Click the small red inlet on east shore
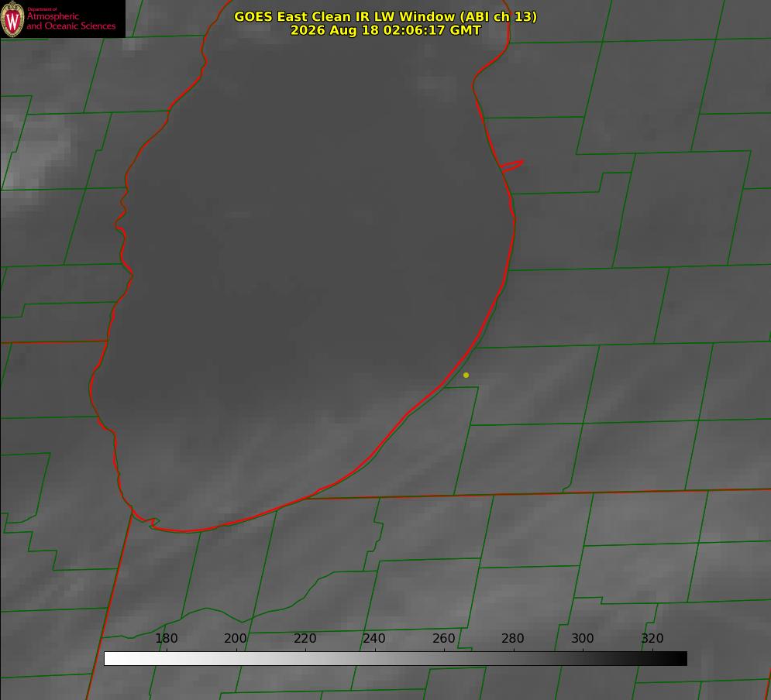Viewport: 771px width, 700px height. coord(511,166)
